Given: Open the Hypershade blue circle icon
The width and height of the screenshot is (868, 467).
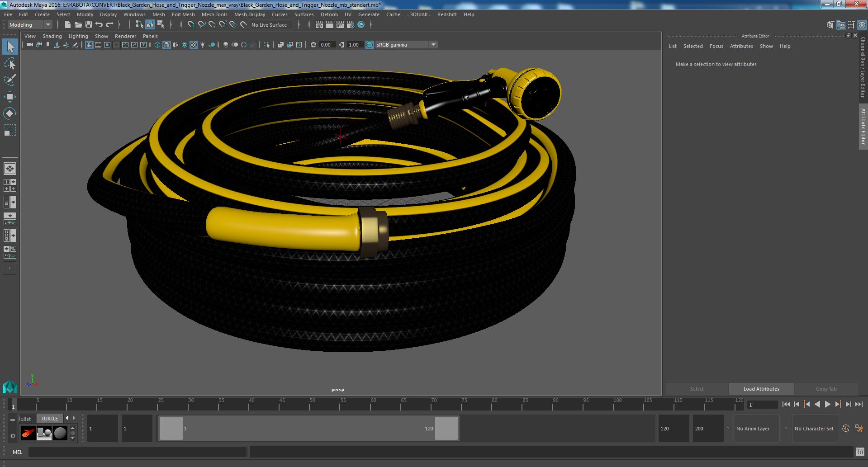Looking at the screenshot, I should (x=361, y=25).
